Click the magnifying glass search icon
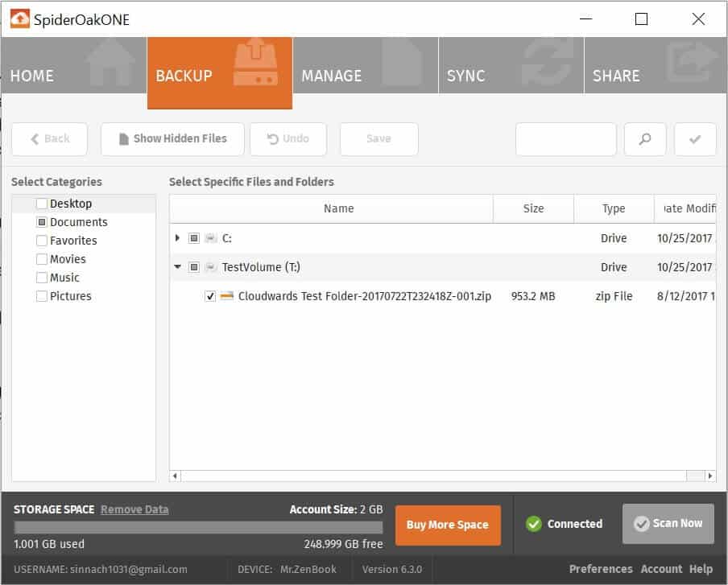Viewport: 728px width, 585px height. (645, 138)
